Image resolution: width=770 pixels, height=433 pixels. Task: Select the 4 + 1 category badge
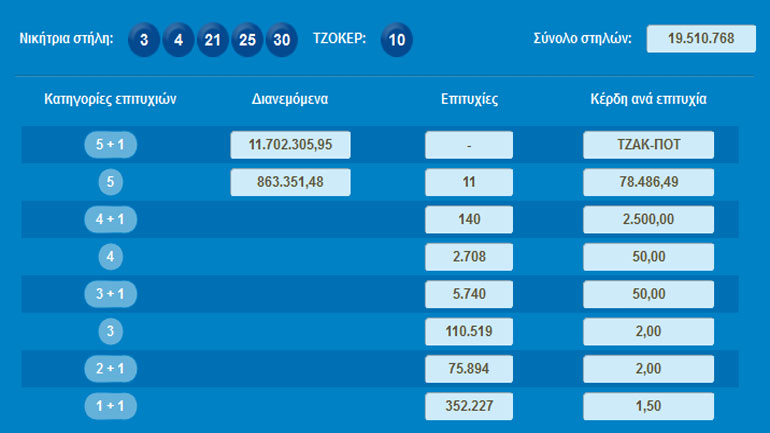[111, 219]
